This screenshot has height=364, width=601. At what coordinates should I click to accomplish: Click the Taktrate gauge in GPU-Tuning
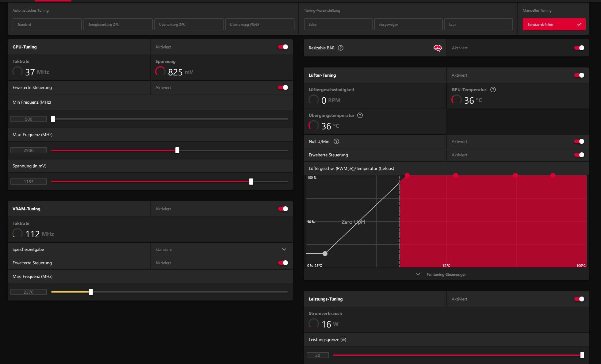tap(17, 71)
